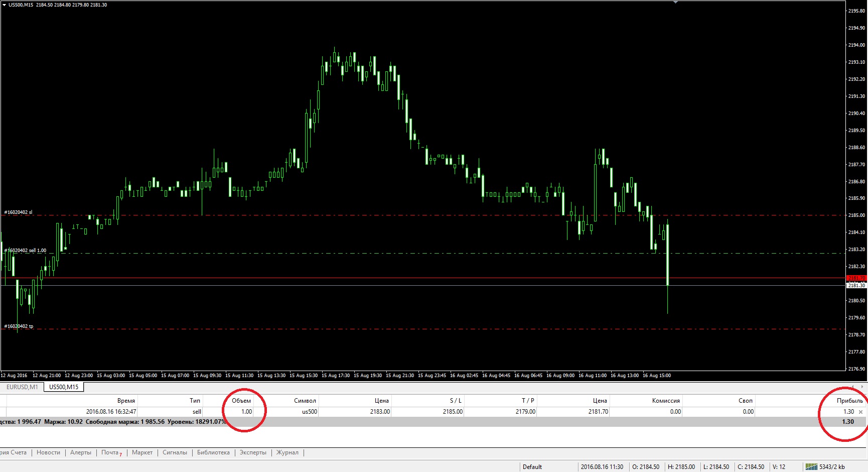This screenshot has height=472, width=868.
Task: Click the bold total profit '1.30' in summary row
Action: tap(848, 422)
